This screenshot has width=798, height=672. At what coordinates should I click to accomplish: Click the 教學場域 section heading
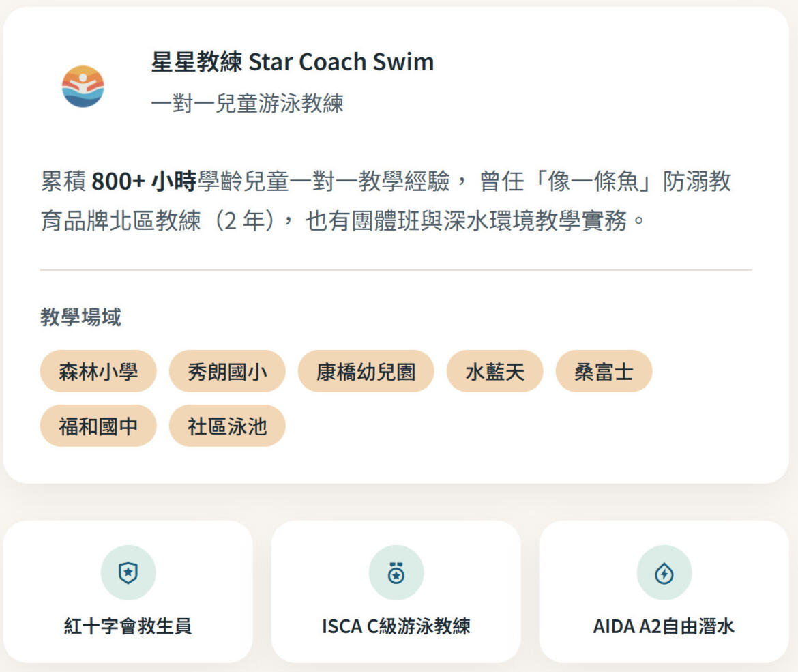80,317
